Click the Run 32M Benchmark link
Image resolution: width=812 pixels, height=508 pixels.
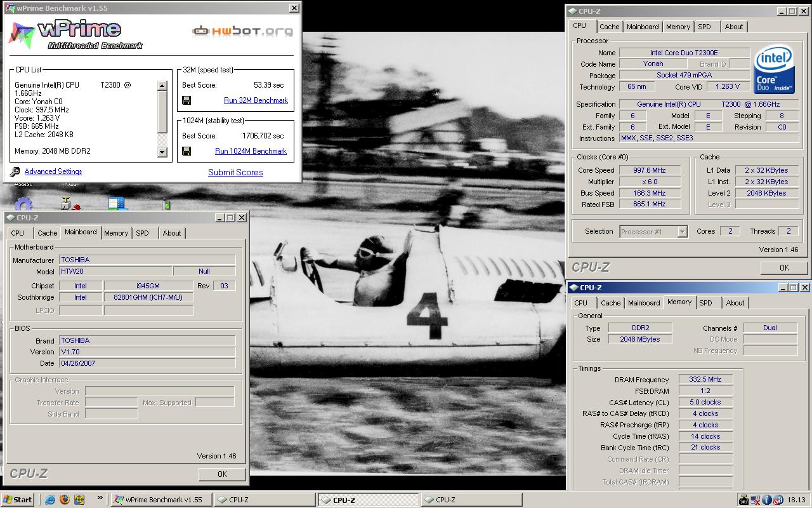click(256, 100)
